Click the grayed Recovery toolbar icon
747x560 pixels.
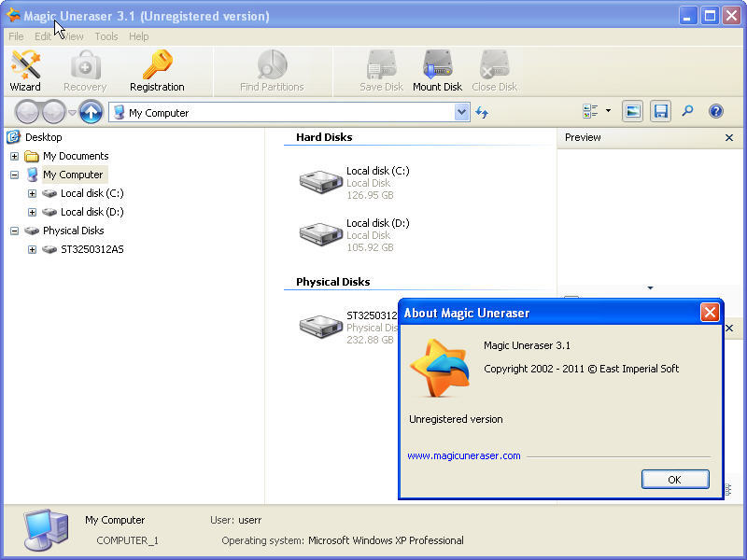click(x=85, y=71)
